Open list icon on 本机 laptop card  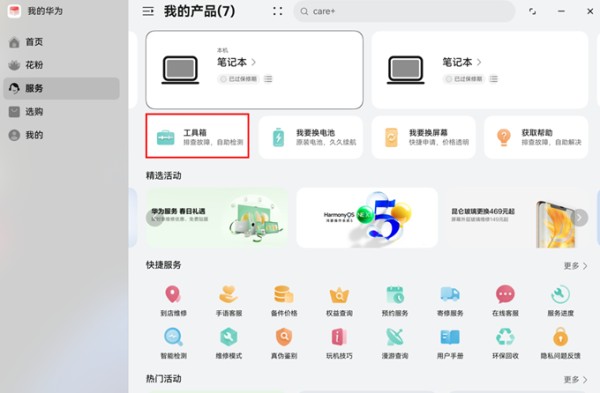268,79
